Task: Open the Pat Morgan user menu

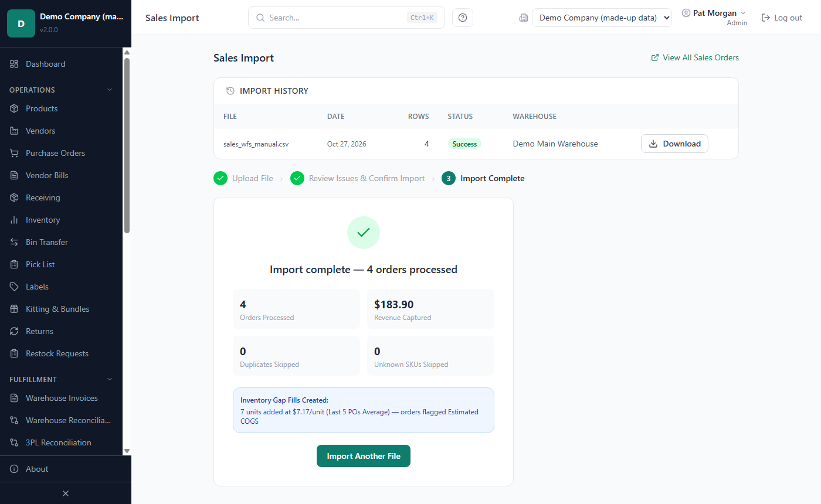Action: pos(714,18)
